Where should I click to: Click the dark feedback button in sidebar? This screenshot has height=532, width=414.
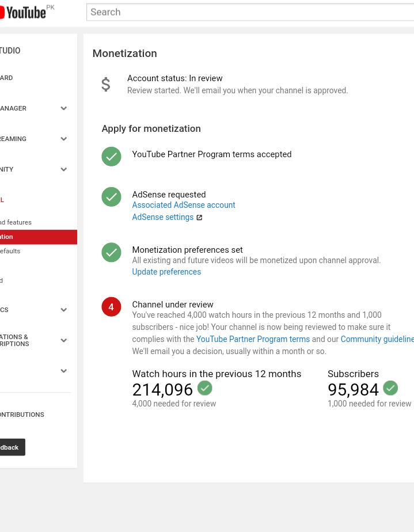pyautogui.click(x=13, y=447)
